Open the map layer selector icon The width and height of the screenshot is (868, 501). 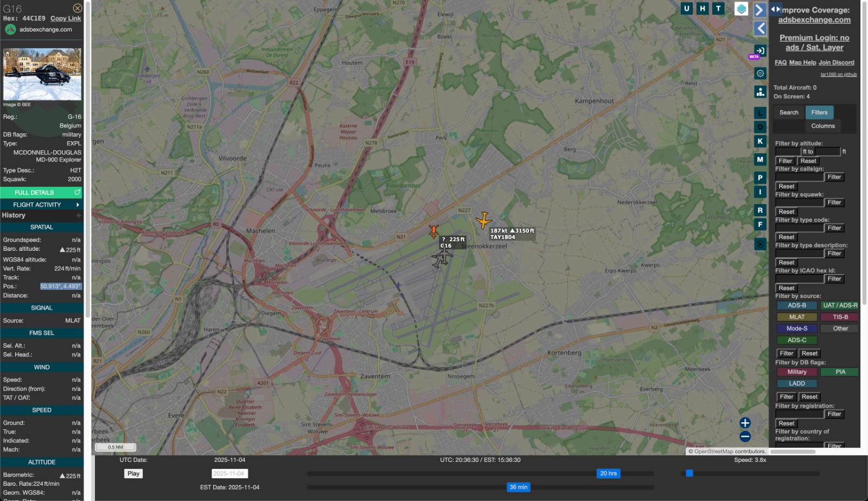pyautogui.click(x=741, y=9)
